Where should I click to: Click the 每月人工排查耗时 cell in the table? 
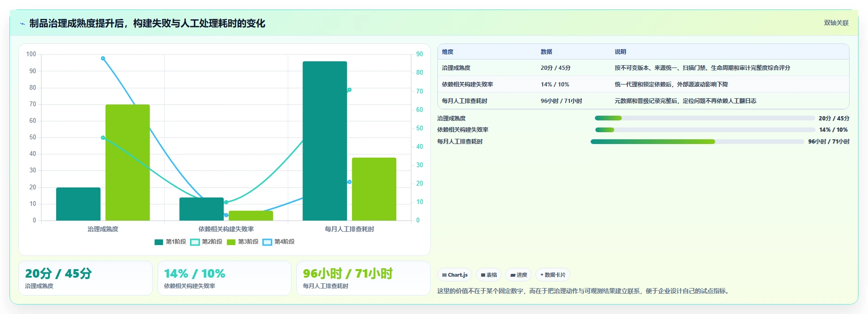(x=465, y=101)
